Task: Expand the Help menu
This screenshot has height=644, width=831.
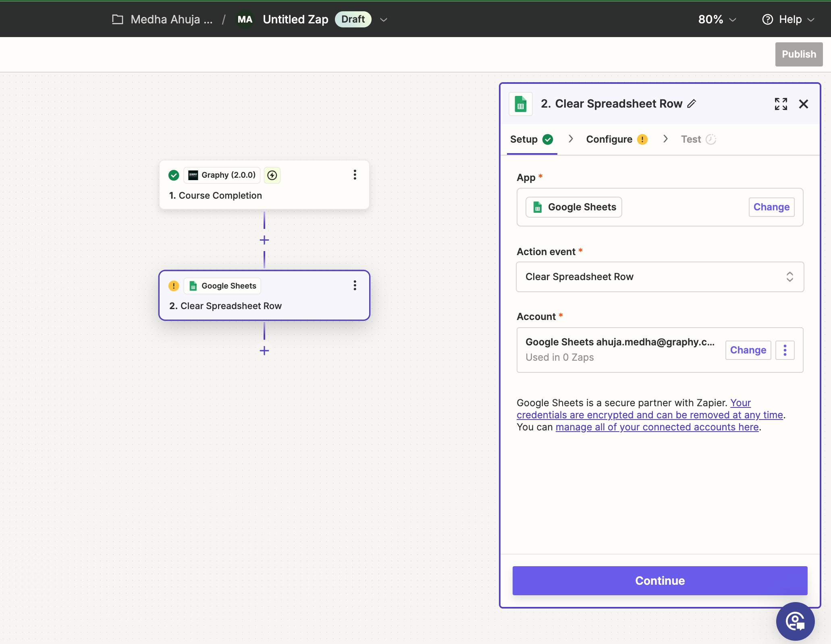Action: coord(789,19)
